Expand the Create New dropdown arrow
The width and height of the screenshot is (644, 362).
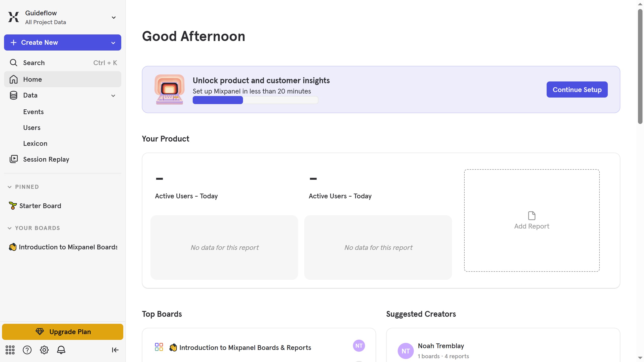pos(113,43)
